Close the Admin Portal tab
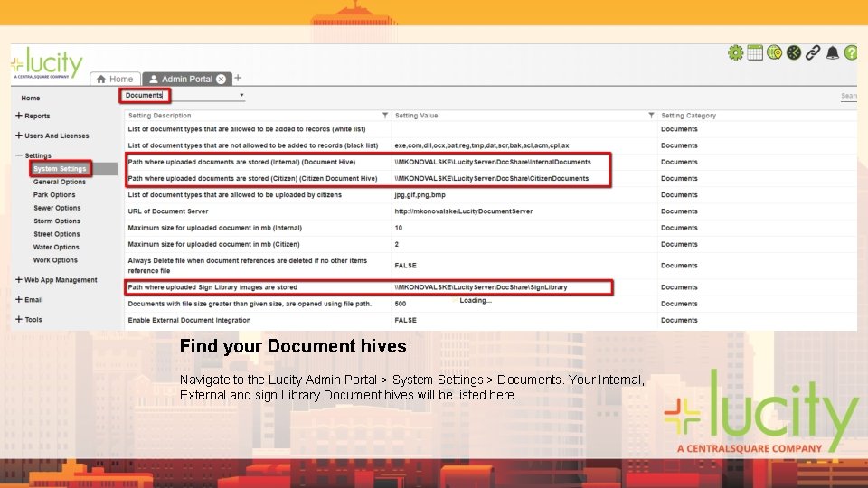The width and height of the screenshot is (868, 488). (221, 80)
